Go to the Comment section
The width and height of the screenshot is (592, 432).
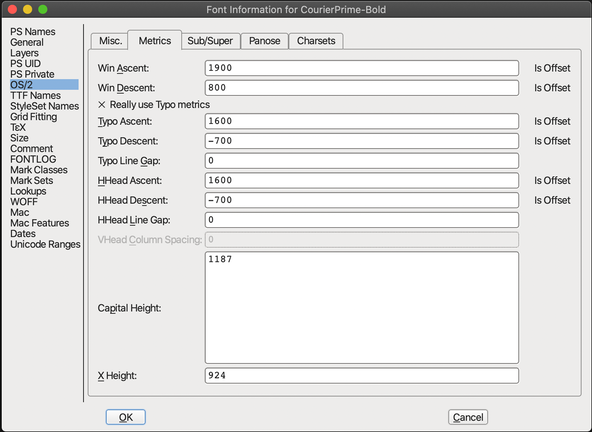(x=31, y=148)
